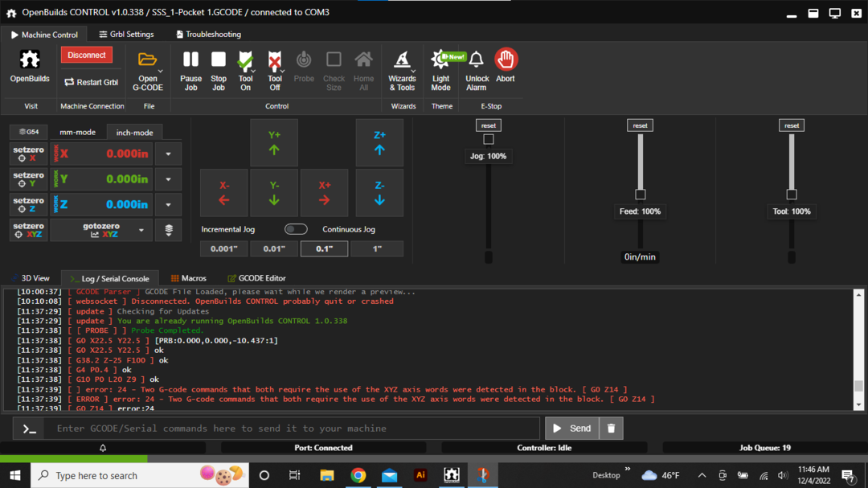Click the Send button

[x=571, y=429]
